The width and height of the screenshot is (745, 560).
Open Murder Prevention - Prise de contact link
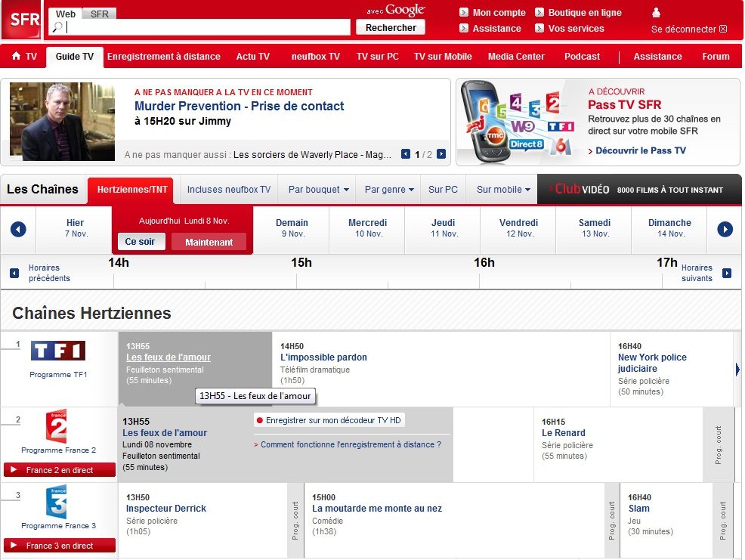pyautogui.click(x=239, y=106)
